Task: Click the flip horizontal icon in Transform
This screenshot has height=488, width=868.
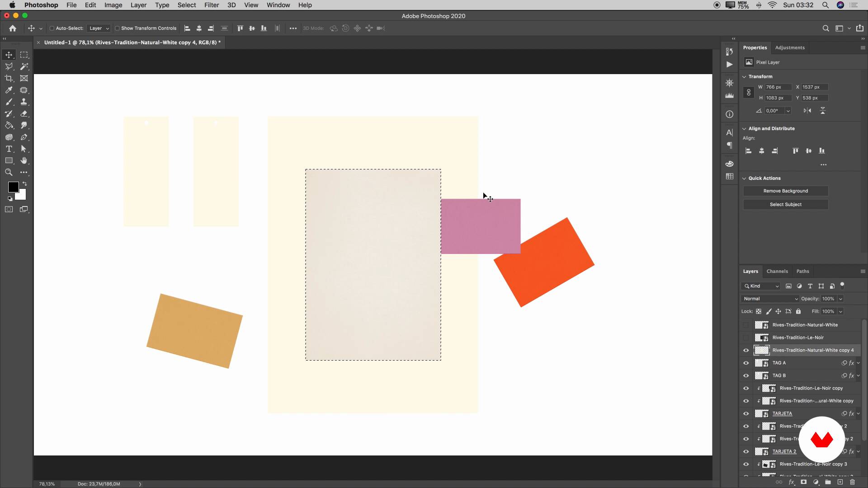Action: pyautogui.click(x=807, y=111)
